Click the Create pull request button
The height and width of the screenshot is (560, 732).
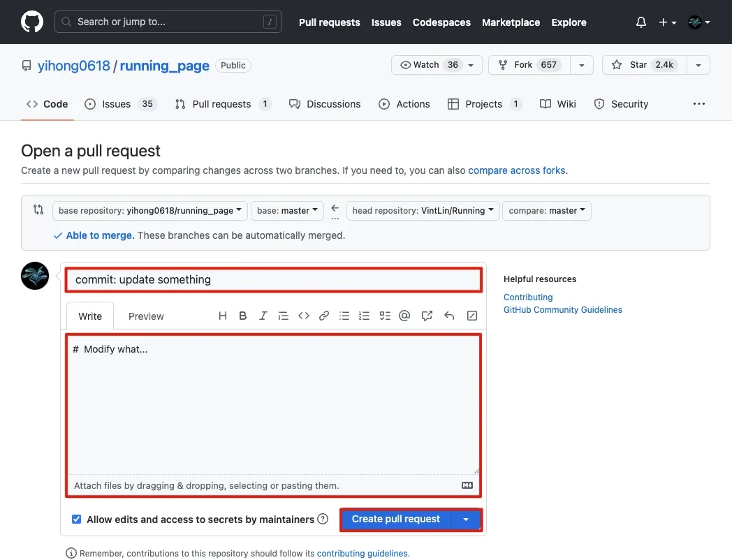[x=396, y=520]
